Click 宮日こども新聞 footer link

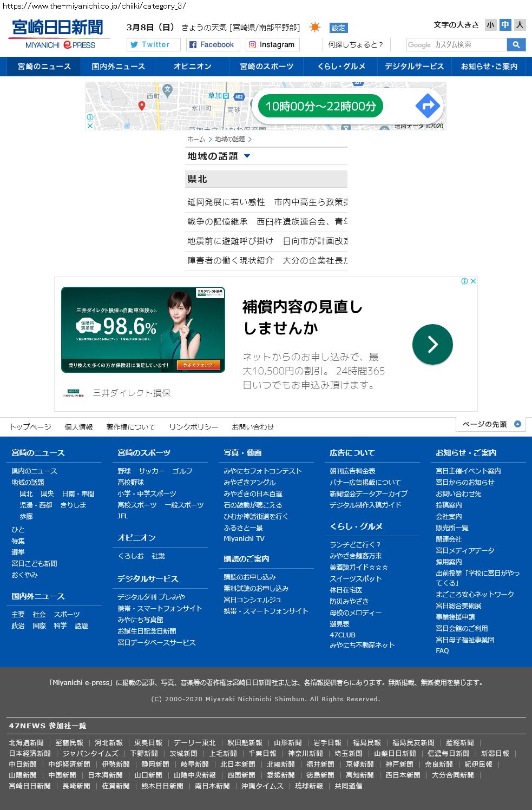coord(34,563)
